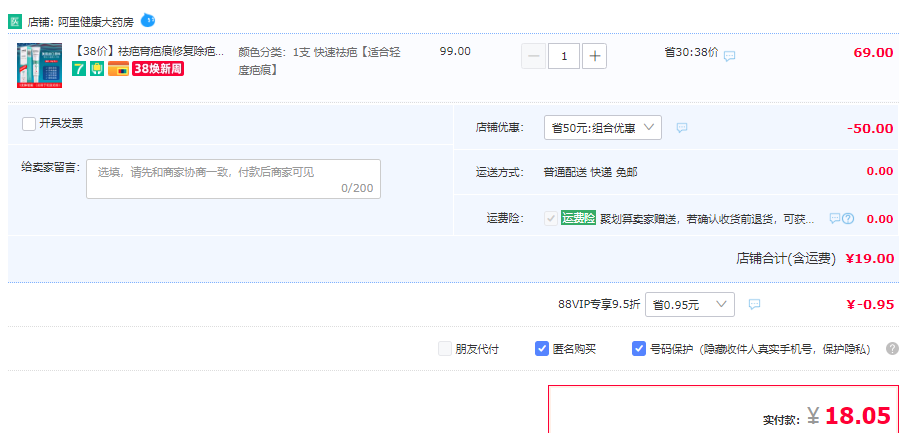Click the original price 99.00
Screen dimensions: 905x433
coord(455,51)
